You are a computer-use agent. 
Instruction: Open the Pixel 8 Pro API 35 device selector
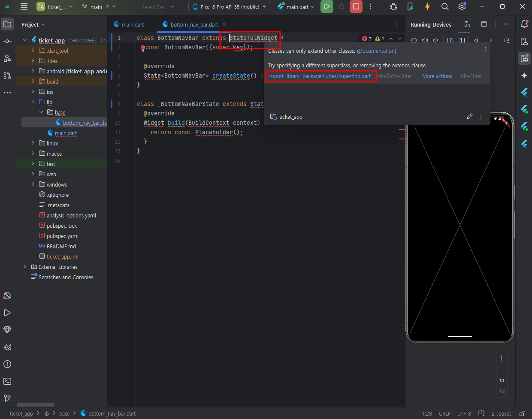230,6
